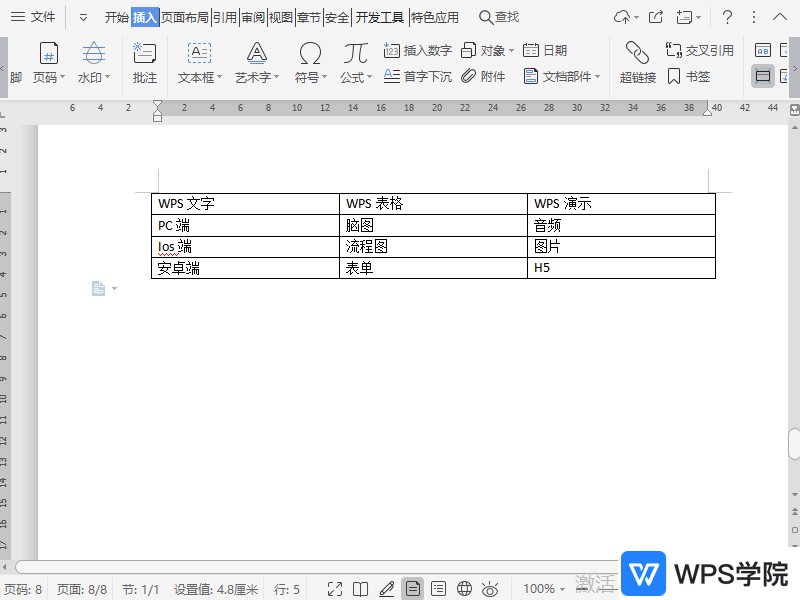Open the 文本框 text box dropdown

click(x=199, y=63)
